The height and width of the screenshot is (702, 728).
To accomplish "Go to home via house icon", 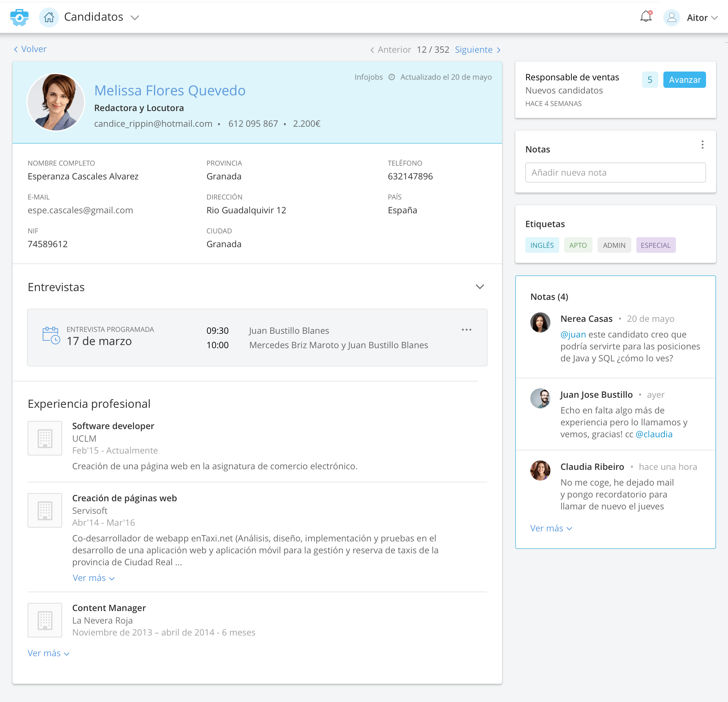I will (49, 18).
